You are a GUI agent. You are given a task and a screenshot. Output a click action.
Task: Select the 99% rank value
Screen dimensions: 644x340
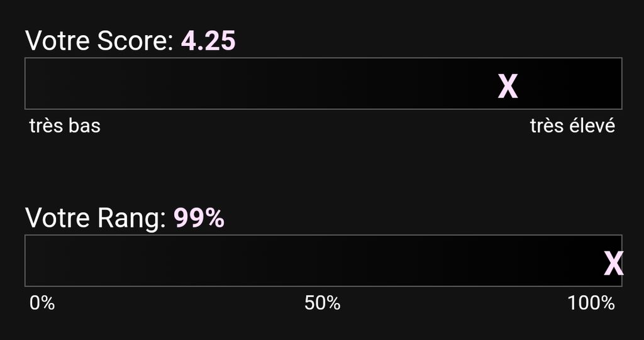pos(199,218)
